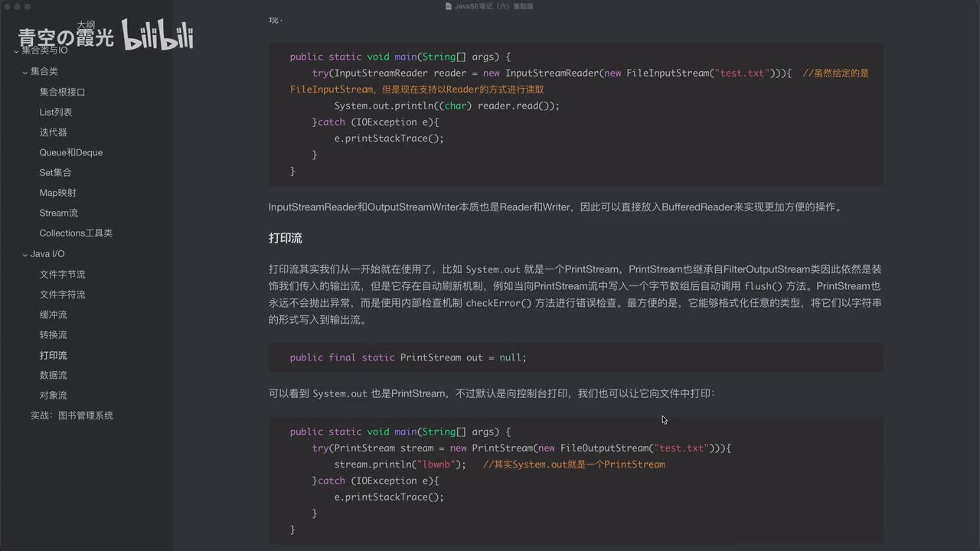Collapse the Java I/O section chevron

[25, 254]
